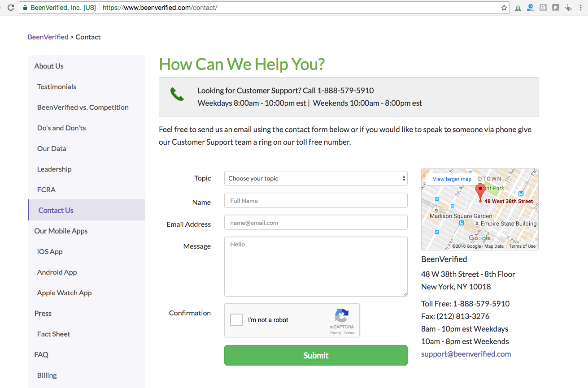Open Our Data sidebar item
This screenshot has width=588, height=388.
click(x=52, y=148)
